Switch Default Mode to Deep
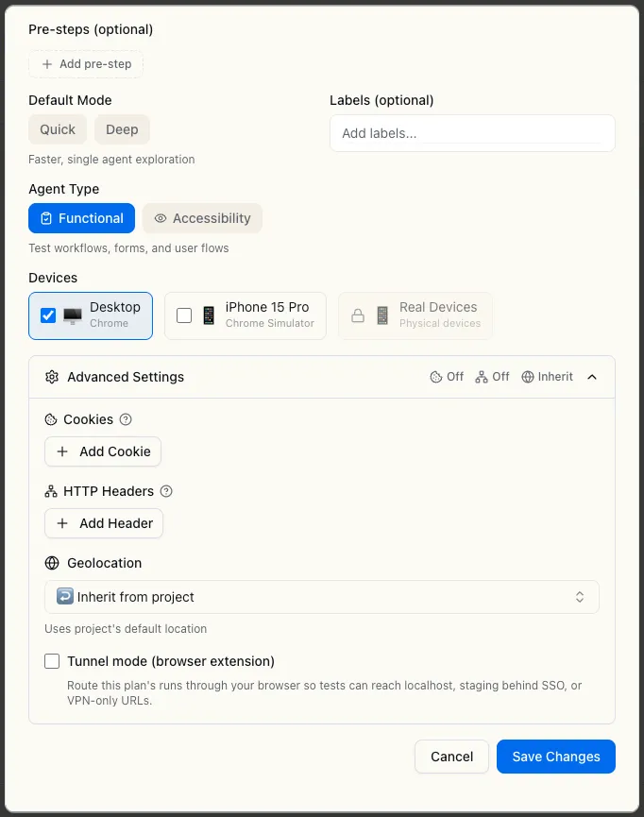Screen dimensions: 644x817 [x=122, y=129]
